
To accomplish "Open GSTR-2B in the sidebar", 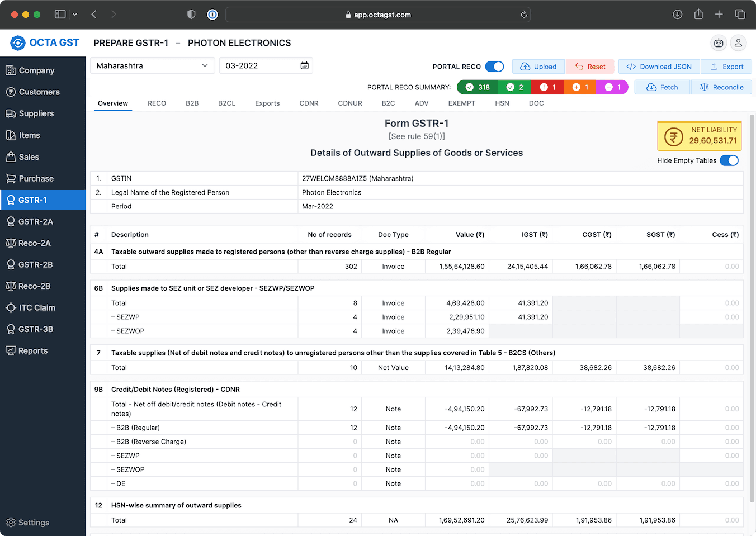I will click(x=43, y=264).
